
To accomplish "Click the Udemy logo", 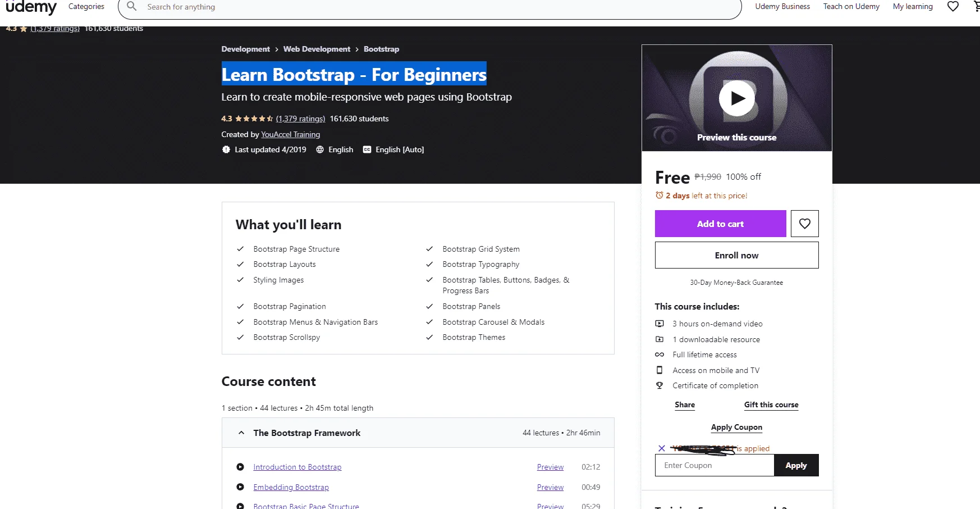I will 31,7.
